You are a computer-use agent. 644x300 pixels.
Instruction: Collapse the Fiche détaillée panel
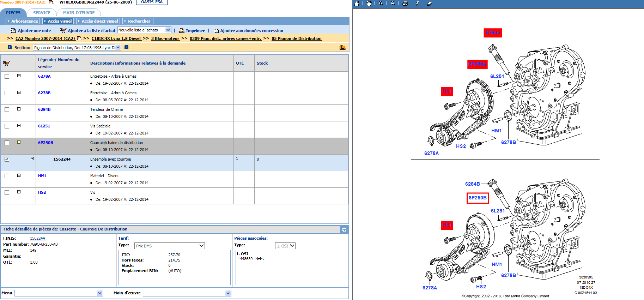pos(344,229)
